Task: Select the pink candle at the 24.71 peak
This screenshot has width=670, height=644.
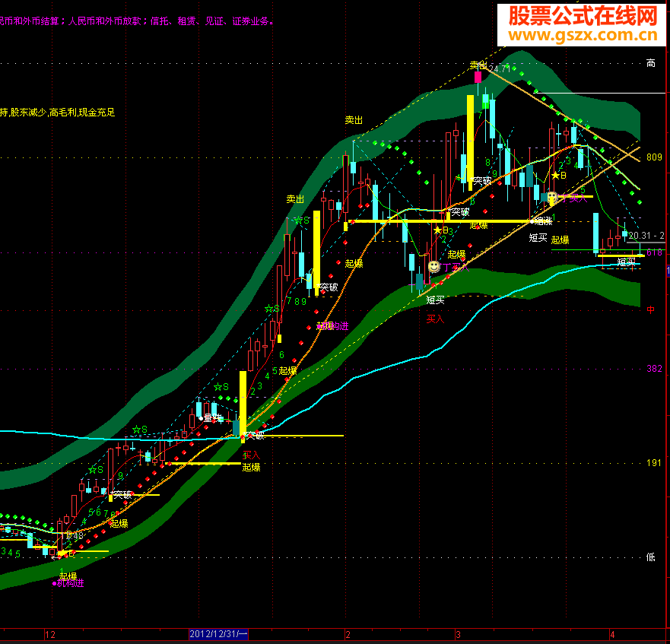Action: (478, 77)
